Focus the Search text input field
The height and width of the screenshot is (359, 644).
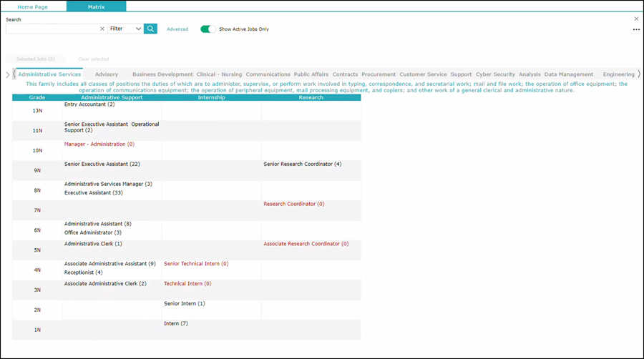52,29
